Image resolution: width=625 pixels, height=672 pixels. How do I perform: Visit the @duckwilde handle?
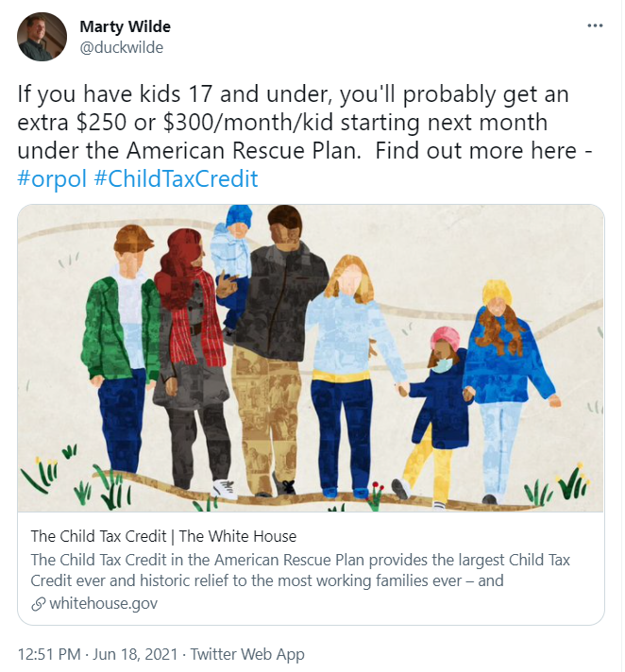coord(121,47)
